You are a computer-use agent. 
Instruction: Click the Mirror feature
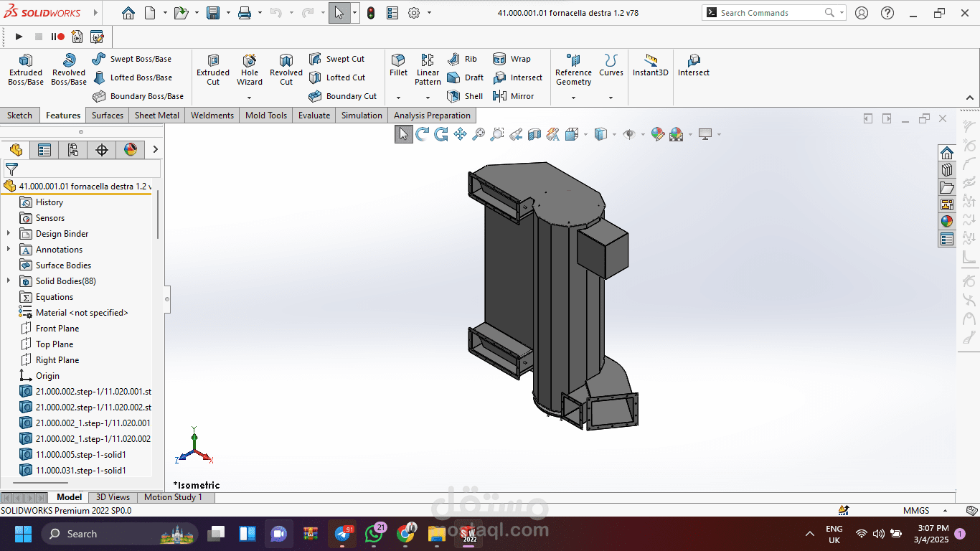point(513,96)
